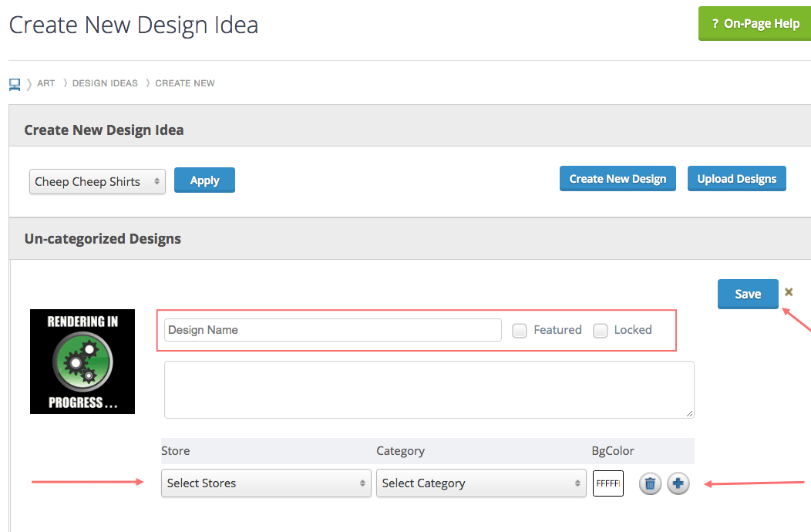Go to DESIGN IDEAS breadcrumb entry
The height and width of the screenshot is (532, 811).
coord(105,82)
